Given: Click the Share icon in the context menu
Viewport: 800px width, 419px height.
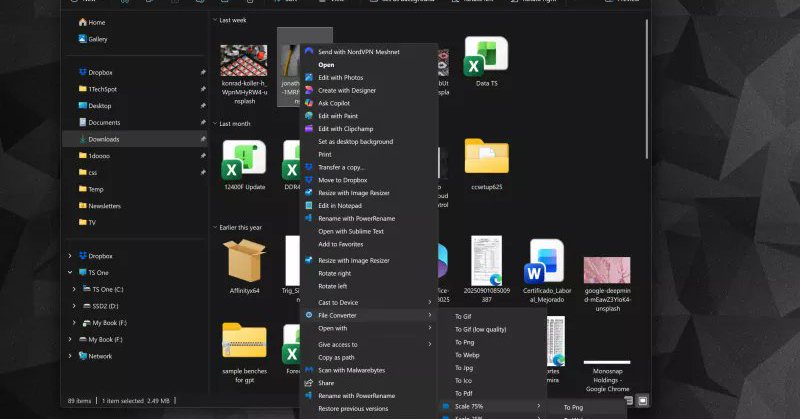Looking at the screenshot, I should click(x=309, y=383).
